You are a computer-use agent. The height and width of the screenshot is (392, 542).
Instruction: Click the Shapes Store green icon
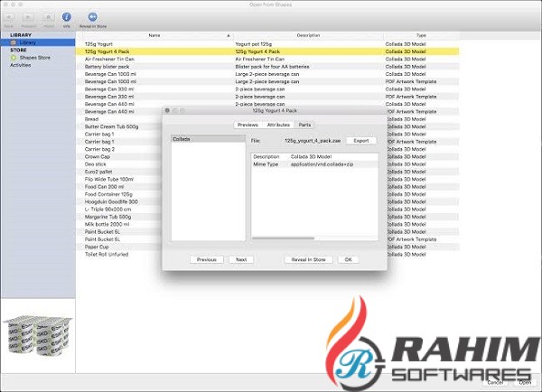pos(14,58)
